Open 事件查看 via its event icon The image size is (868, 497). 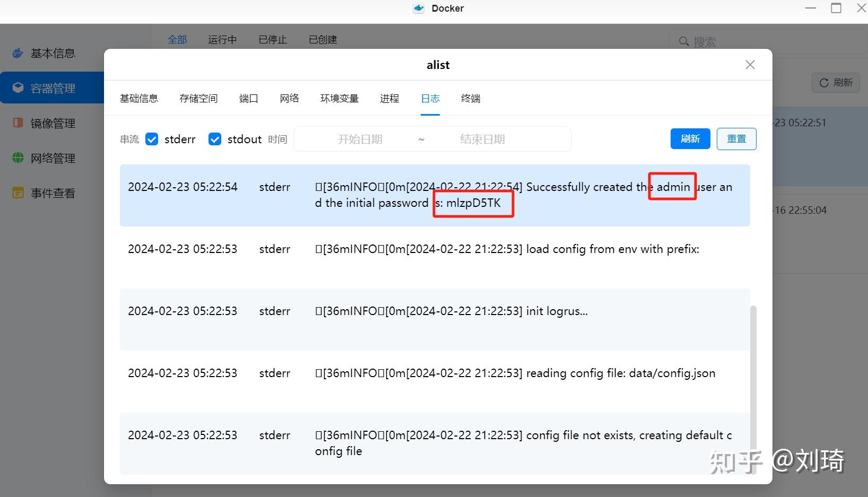point(18,193)
